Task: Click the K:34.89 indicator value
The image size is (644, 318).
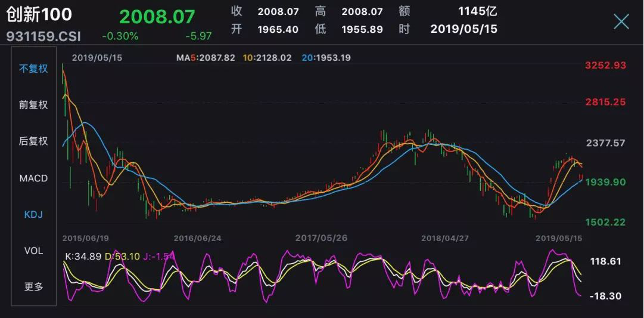Action: pos(83,257)
